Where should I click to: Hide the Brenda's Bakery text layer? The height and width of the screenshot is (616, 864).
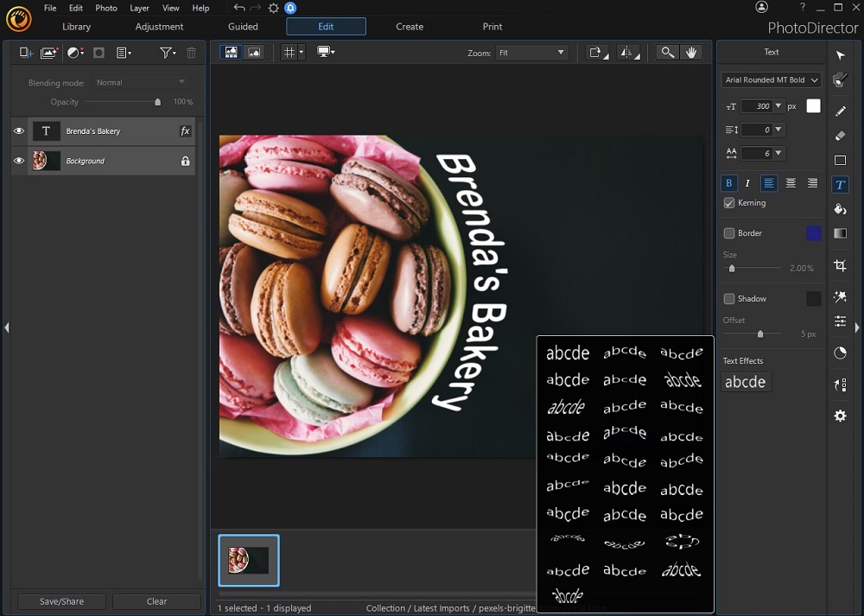pos(18,131)
